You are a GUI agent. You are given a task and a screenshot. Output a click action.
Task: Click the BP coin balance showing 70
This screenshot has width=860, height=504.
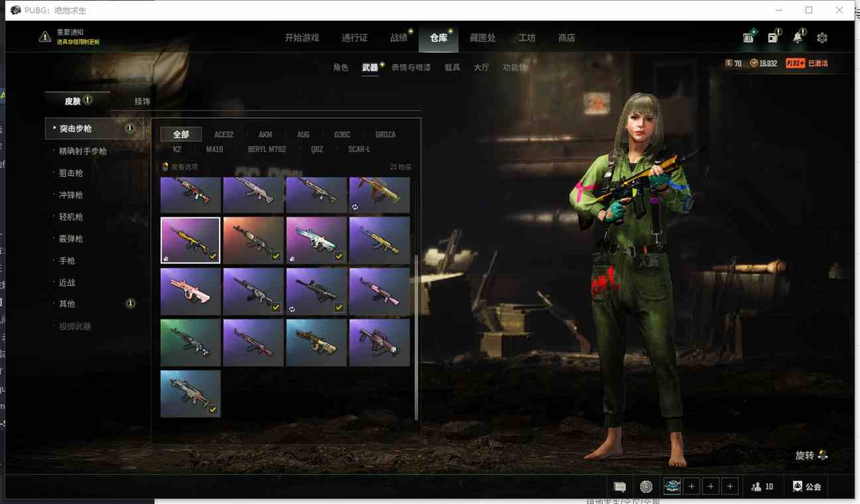(x=733, y=63)
